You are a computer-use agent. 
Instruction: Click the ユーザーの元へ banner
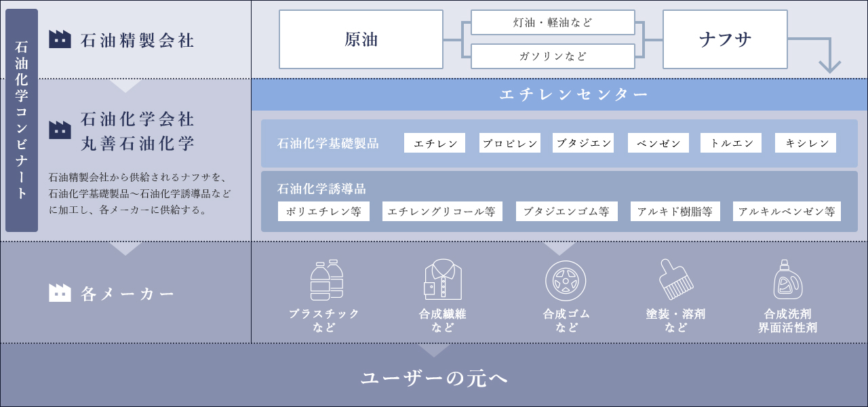434,378
